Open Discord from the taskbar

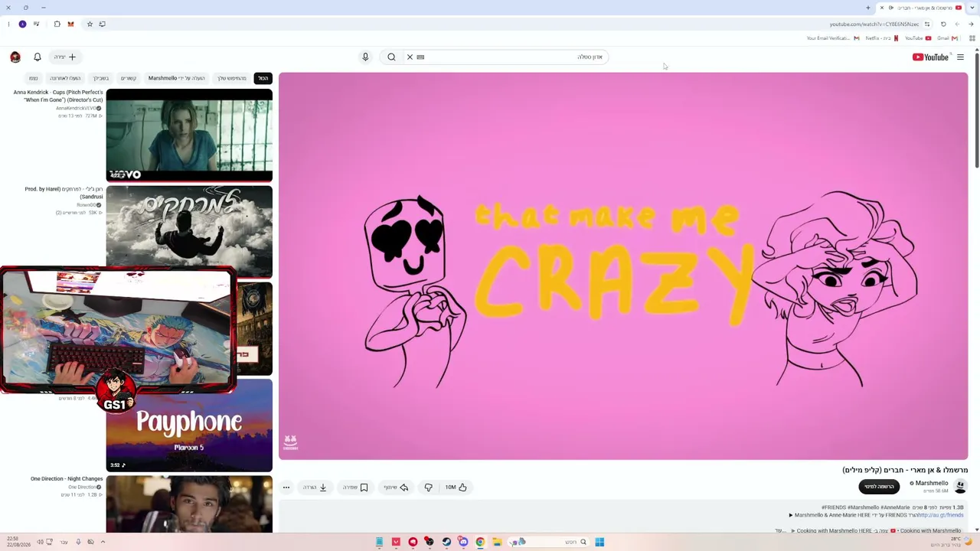(463, 542)
